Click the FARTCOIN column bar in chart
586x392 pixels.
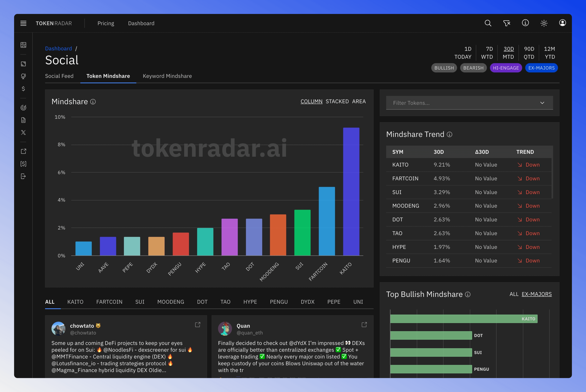point(327,221)
